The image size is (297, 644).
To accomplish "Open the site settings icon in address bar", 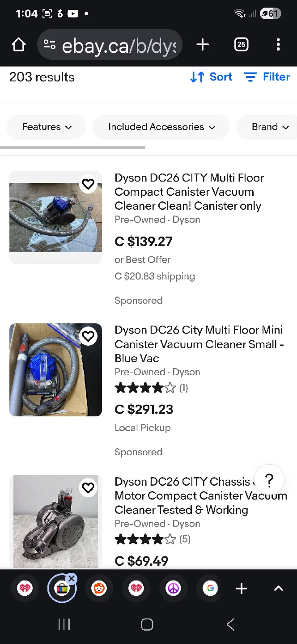I will tap(49, 44).
